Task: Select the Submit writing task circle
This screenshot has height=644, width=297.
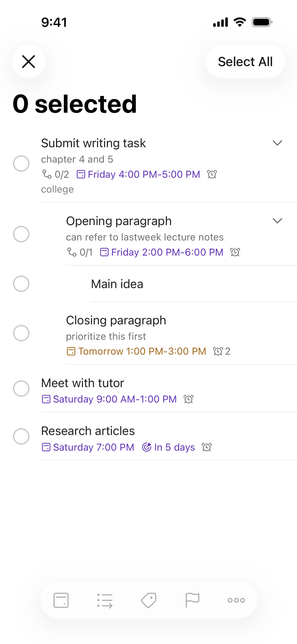Action: (x=21, y=164)
